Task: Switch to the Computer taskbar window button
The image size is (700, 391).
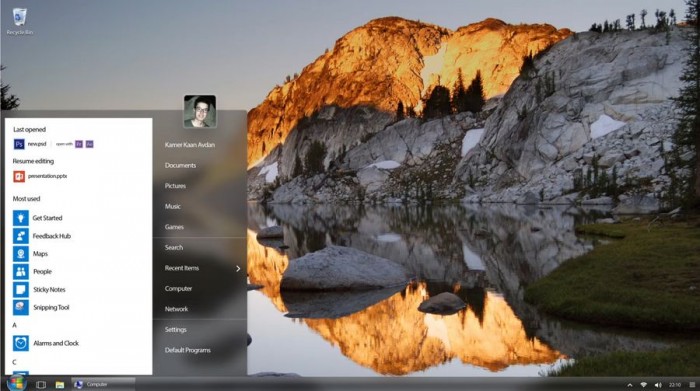Action: pos(103,384)
